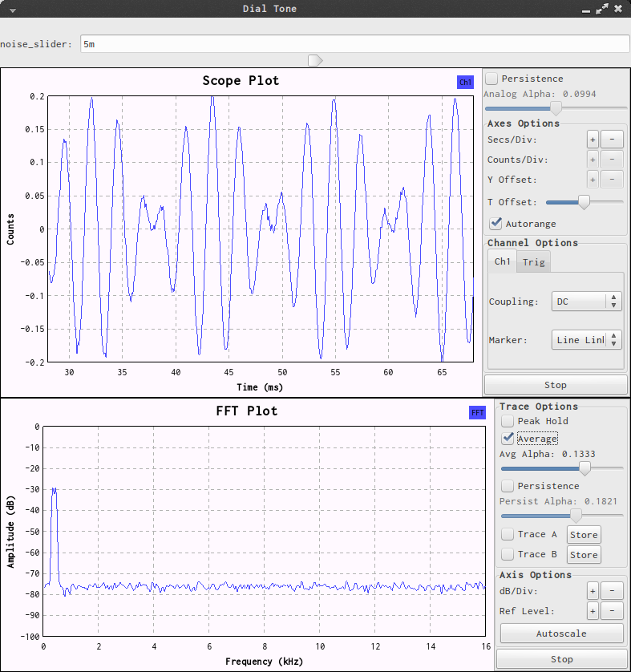Viewport: 631px width, 672px height.
Task: Click the Ch1 legend marker on Scope Plot
Action: tap(465, 82)
